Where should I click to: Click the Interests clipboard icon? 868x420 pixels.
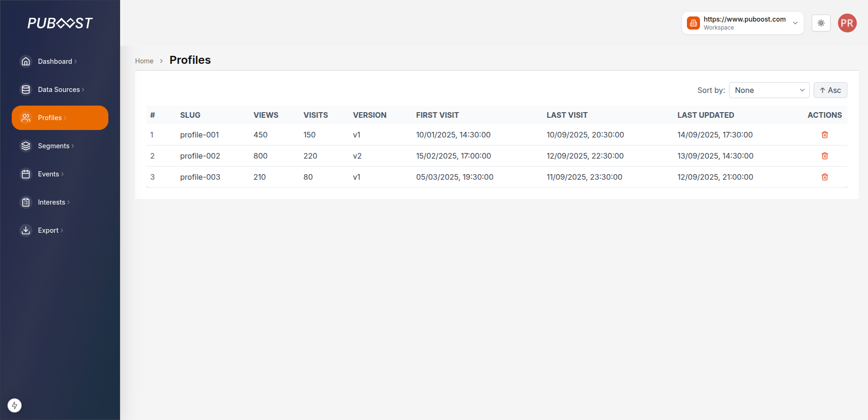click(26, 202)
